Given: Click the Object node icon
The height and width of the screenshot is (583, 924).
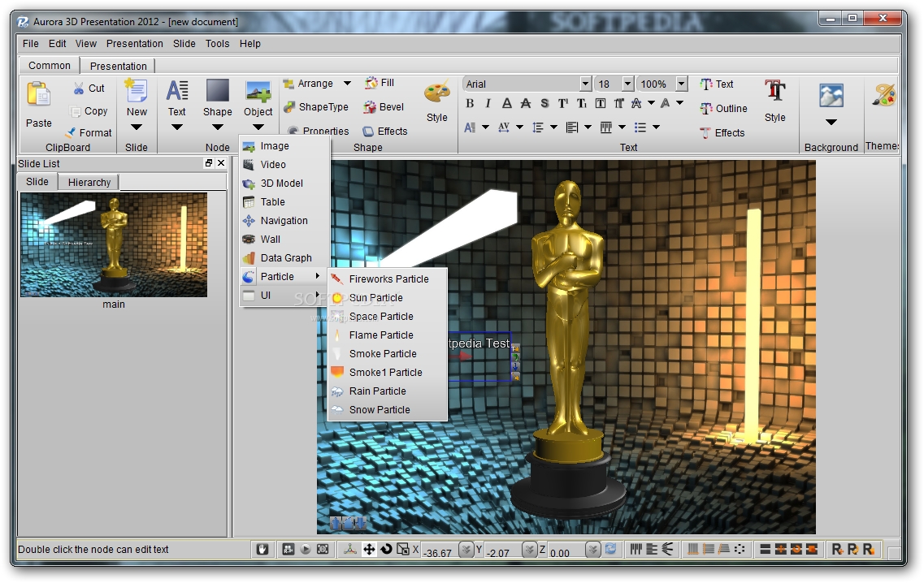Looking at the screenshot, I should 258,91.
